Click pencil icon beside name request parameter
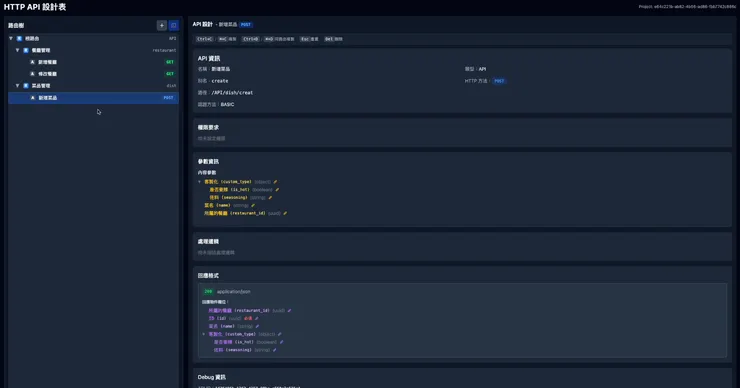The image size is (740, 388). click(x=253, y=205)
